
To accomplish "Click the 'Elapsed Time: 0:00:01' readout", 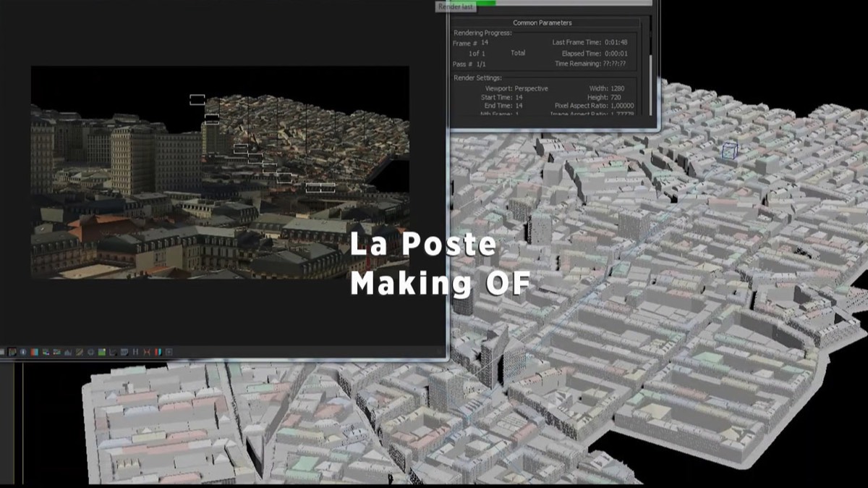I will (595, 54).
